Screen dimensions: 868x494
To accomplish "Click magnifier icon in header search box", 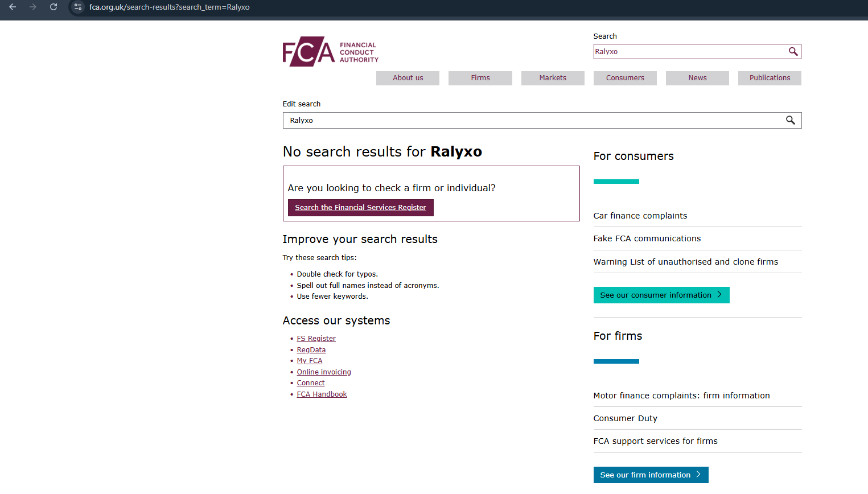I will [793, 52].
